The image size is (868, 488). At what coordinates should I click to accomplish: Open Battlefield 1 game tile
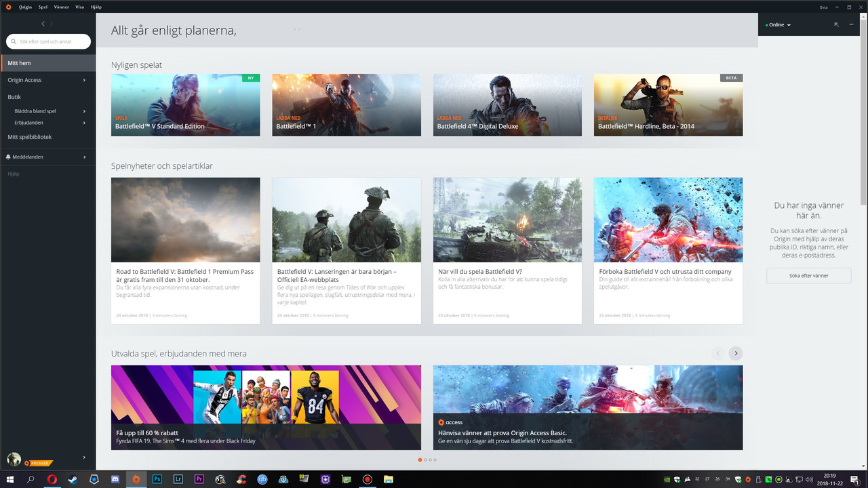(x=347, y=105)
